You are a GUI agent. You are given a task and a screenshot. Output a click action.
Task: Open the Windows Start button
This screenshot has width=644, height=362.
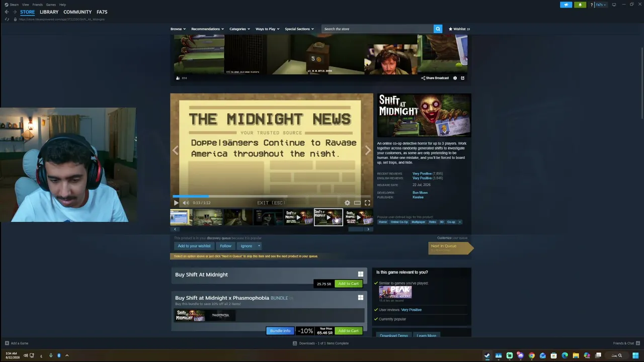tap(635, 355)
